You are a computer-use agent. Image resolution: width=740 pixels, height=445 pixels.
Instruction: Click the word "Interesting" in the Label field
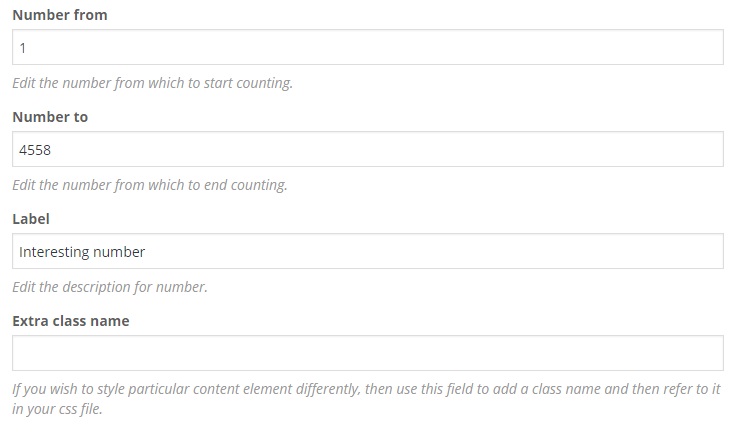point(54,252)
